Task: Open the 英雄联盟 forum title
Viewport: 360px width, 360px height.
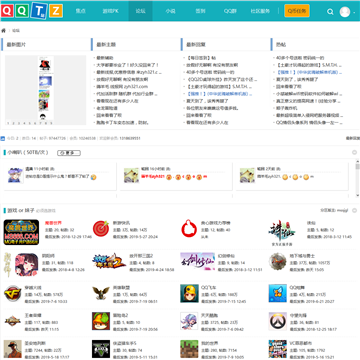Action: tap(121, 288)
